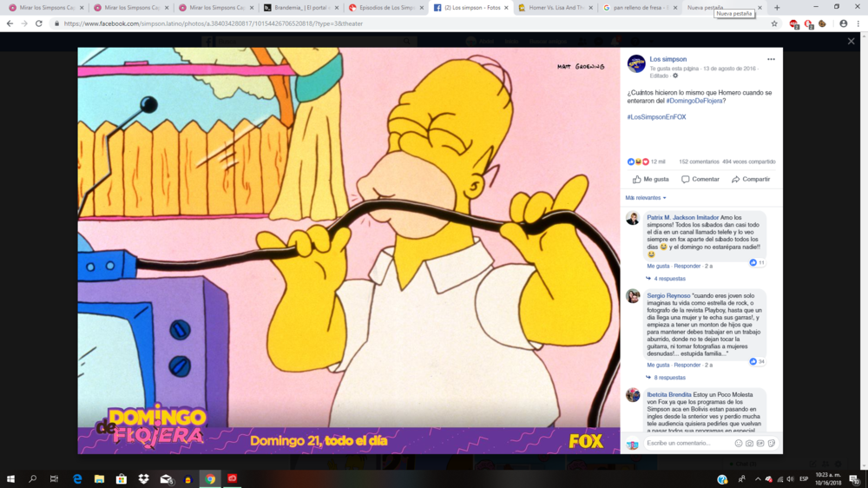View the 494 veces compartido list
The height and width of the screenshot is (488, 868).
[x=749, y=162]
